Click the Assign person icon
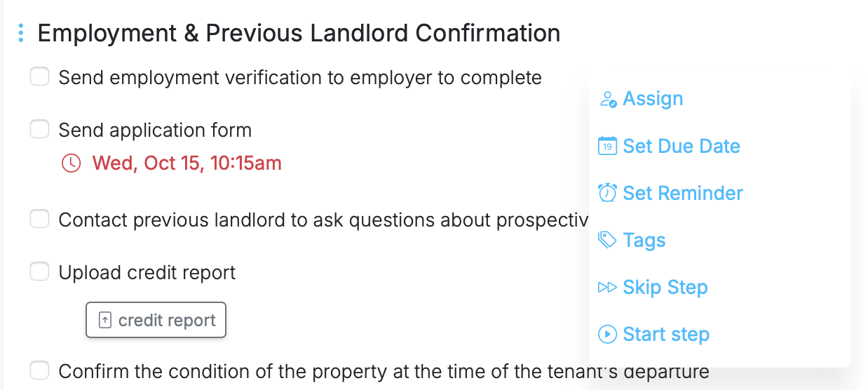868x390 pixels. [607, 100]
